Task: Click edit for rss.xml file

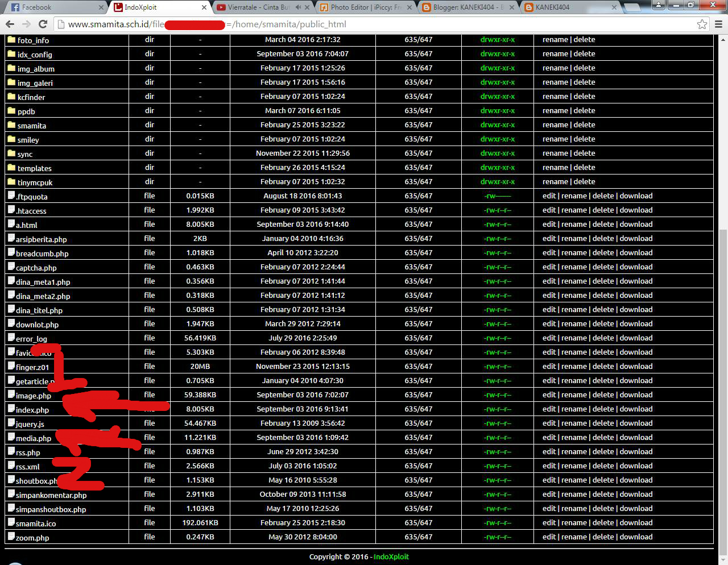Action: [x=549, y=466]
